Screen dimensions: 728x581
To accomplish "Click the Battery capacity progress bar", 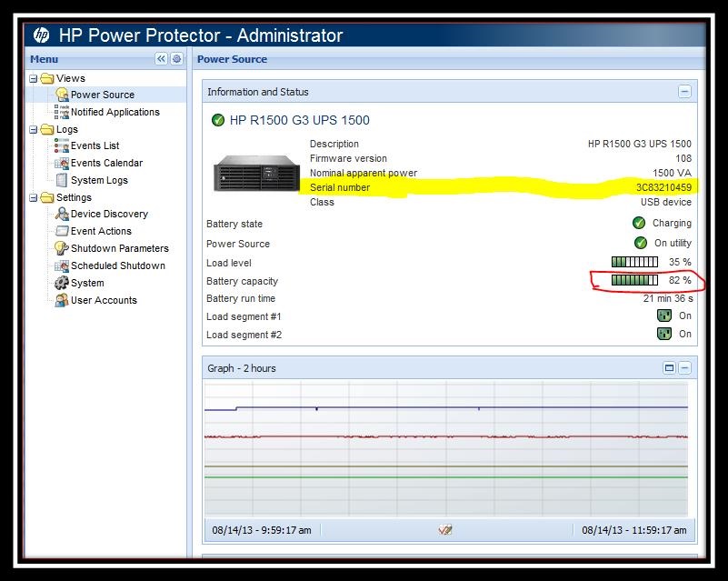I will (634, 280).
